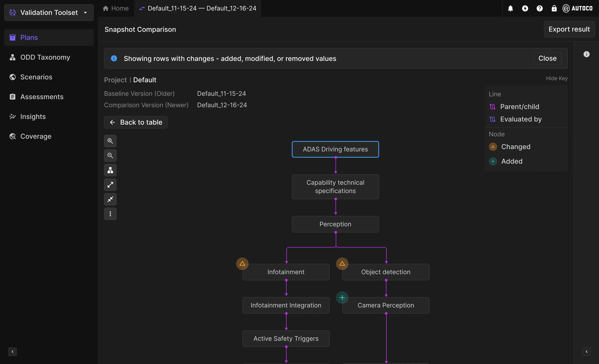Collapse the left sidebar with the chevron
The height and width of the screenshot is (364, 599).
pyautogui.click(x=12, y=352)
